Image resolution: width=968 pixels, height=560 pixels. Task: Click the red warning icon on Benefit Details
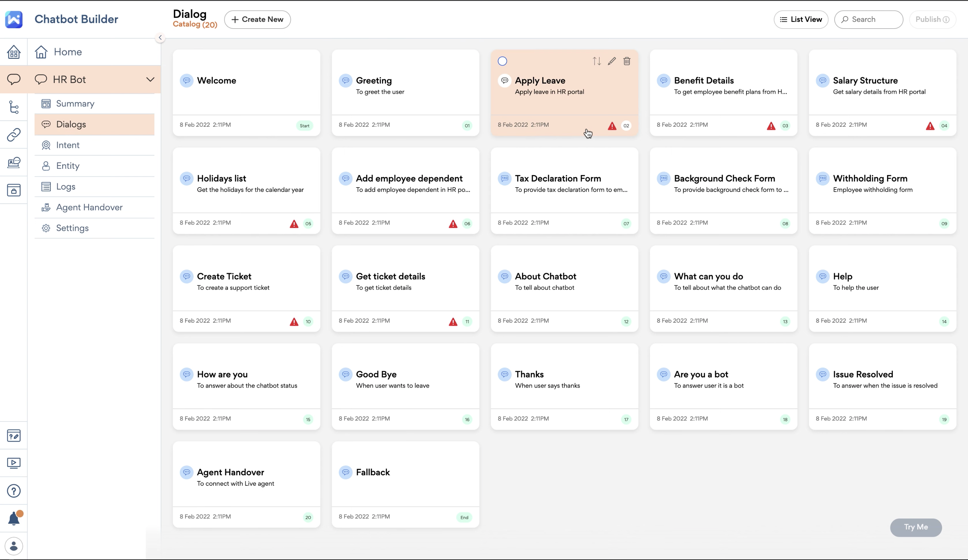coord(771,126)
